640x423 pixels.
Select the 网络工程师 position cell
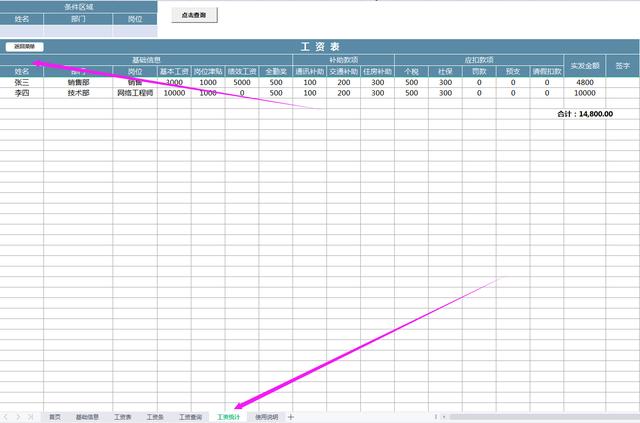point(135,93)
